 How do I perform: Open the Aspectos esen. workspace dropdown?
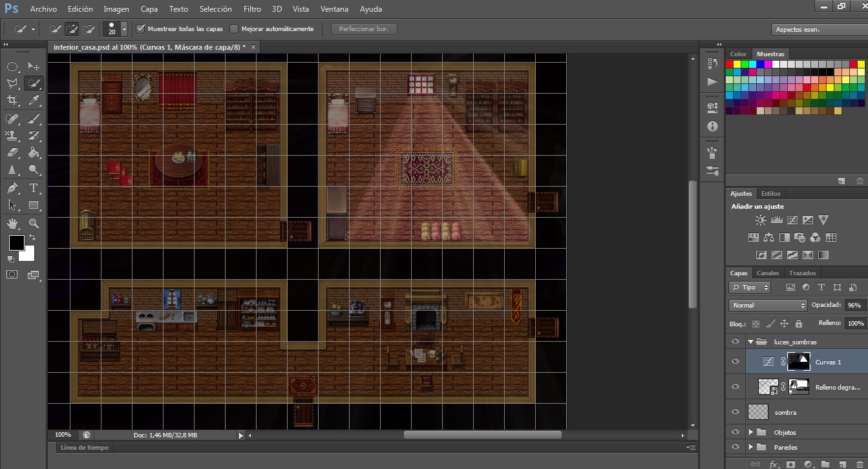820,30
